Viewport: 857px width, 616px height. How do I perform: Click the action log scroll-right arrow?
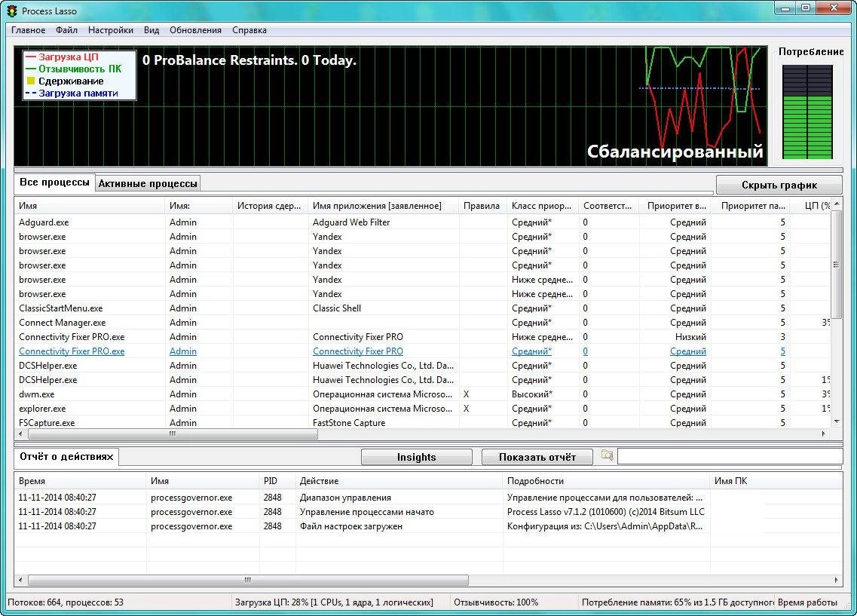pyautogui.click(x=836, y=580)
